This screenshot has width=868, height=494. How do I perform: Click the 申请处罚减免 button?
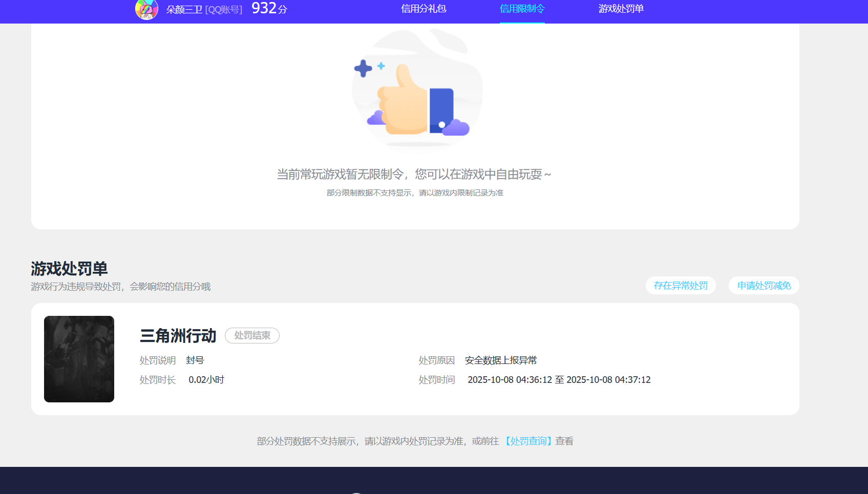[764, 286]
